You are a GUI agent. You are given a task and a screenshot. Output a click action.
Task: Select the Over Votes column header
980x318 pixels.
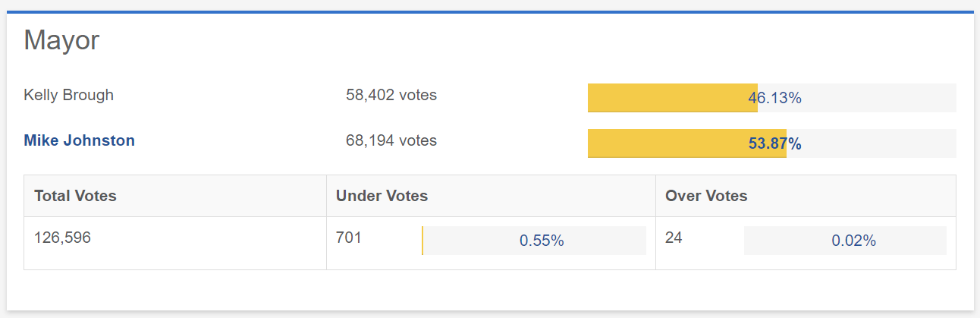[x=706, y=196]
